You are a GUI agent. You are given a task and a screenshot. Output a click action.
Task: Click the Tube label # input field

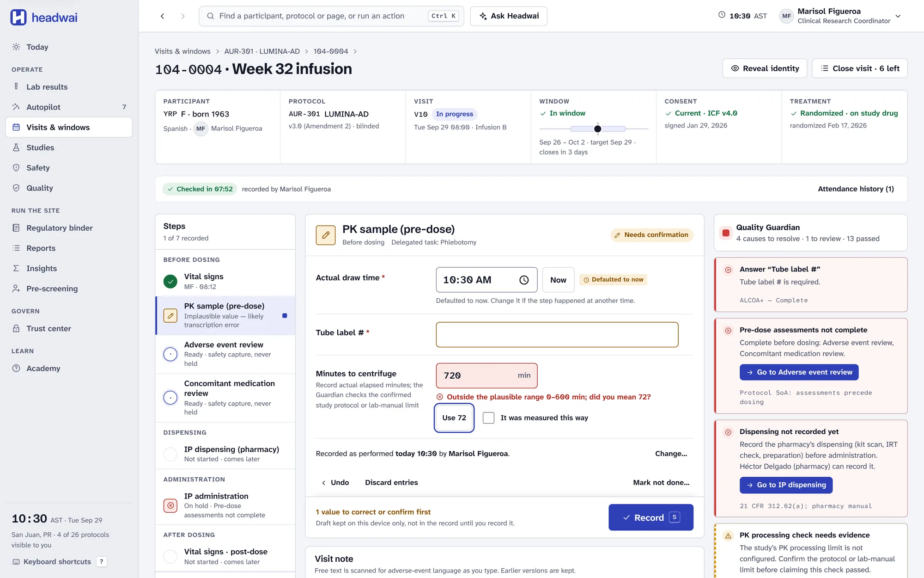pos(557,335)
